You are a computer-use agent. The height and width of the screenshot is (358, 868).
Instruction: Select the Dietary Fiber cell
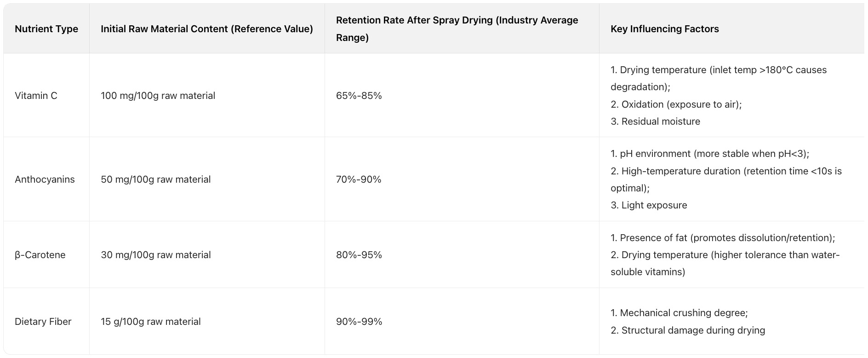pos(43,322)
